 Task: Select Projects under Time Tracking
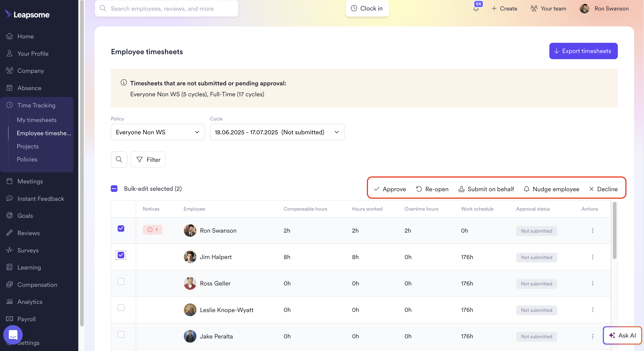pyautogui.click(x=28, y=146)
